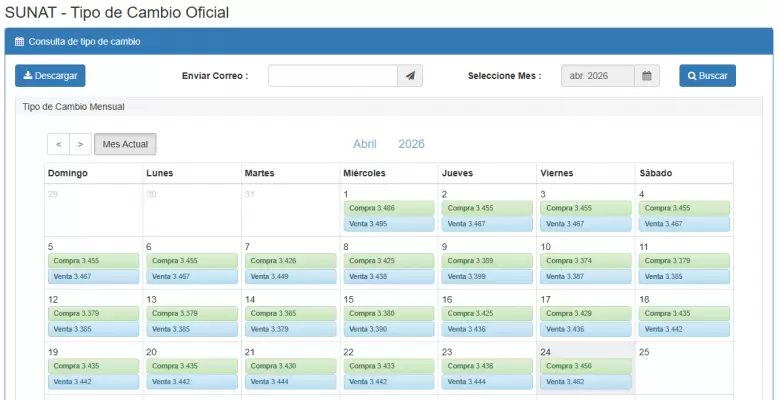Click the Descargar download button
This screenshot has height=400, width=780.
(x=50, y=76)
